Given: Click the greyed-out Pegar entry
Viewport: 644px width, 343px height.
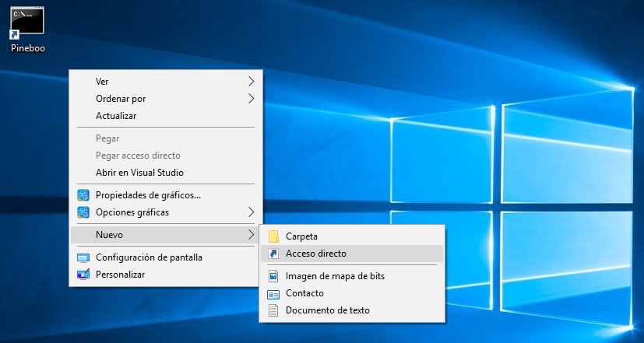Looking at the screenshot, I should pyautogui.click(x=166, y=138).
